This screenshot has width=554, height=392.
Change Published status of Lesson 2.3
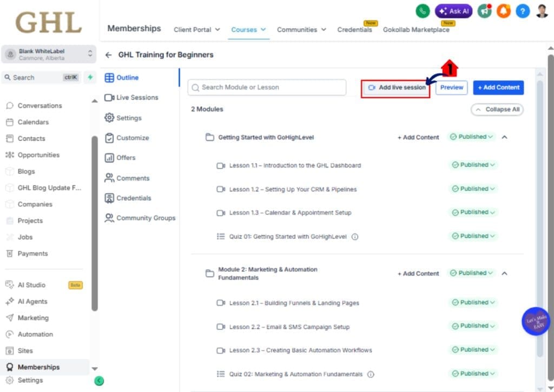click(x=473, y=350)
